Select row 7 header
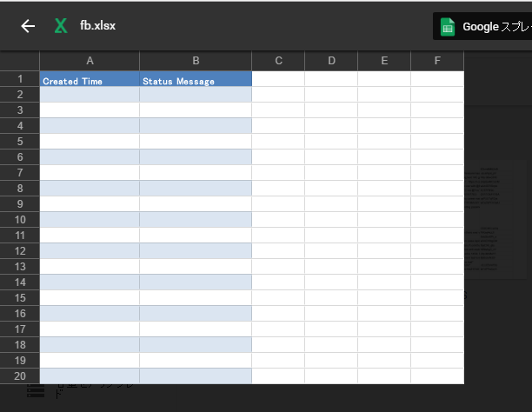The width and height of the screenshot is (532, 412). click(20, 172)
